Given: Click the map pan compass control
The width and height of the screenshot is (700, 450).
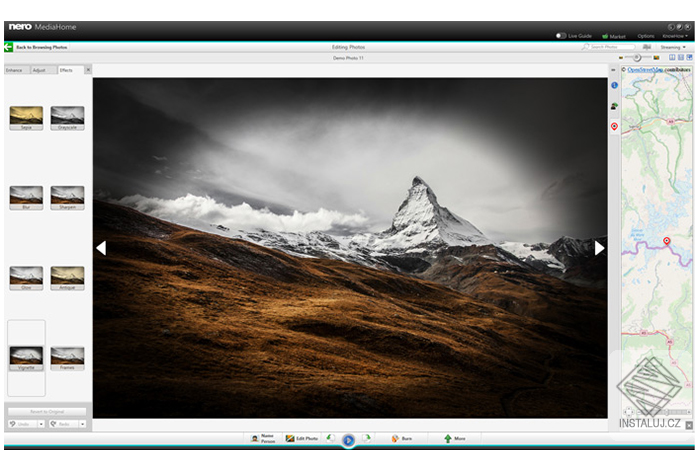Looking at the screenshot, I should point(629,412).
